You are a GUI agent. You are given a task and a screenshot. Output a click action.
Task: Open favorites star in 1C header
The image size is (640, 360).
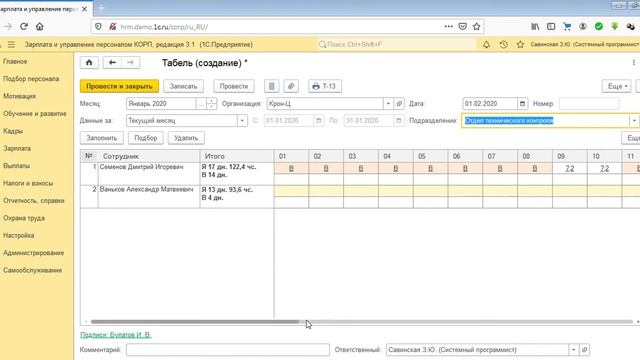520,44
